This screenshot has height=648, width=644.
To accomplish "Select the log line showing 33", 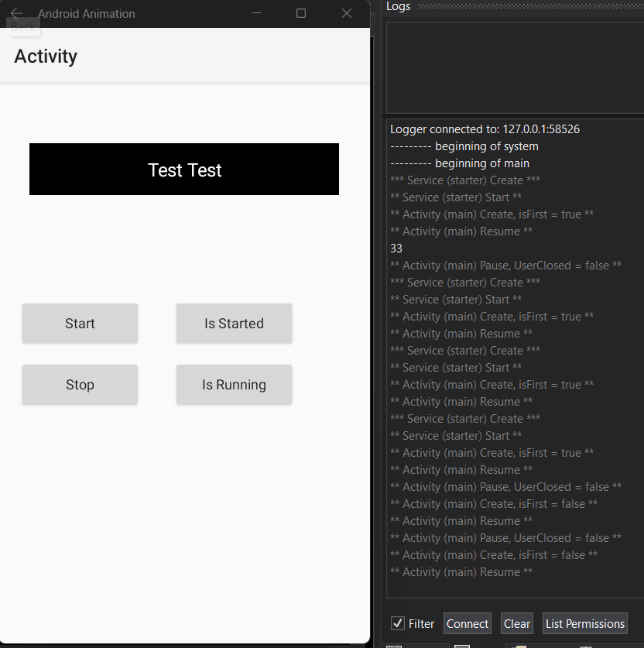I will click(396, 249).
